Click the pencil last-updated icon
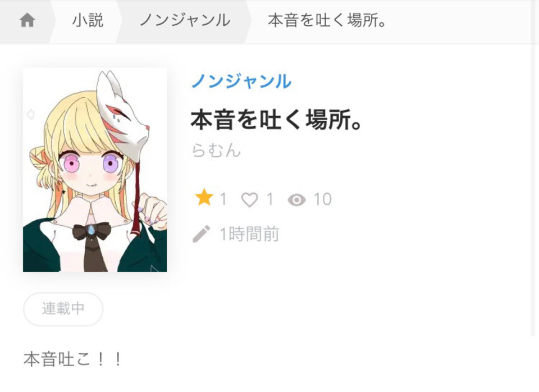 pos(202,234)
